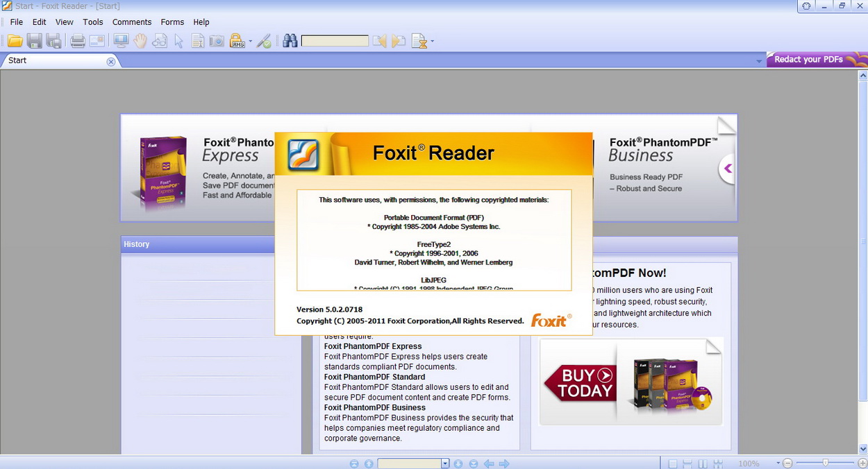868x469 pixels.
Task: Click the Save As double-disk icon
Action: (54, 41)
